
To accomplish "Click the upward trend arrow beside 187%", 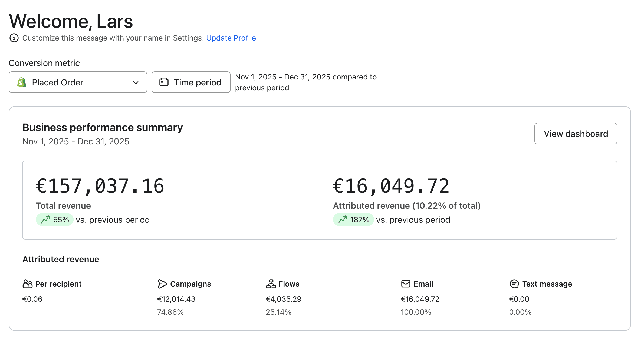I will pyautogui.click(x=343, y=220).
